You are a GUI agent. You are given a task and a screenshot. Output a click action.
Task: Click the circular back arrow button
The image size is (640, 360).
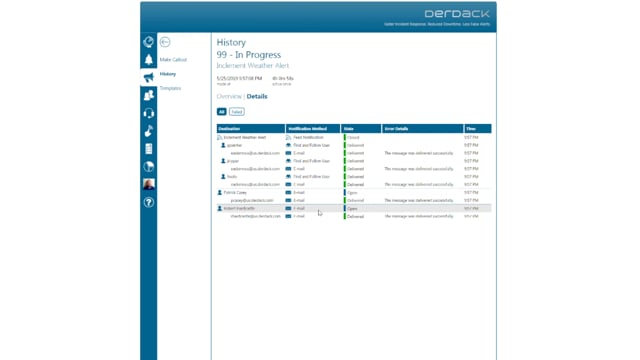pos(165,42)
